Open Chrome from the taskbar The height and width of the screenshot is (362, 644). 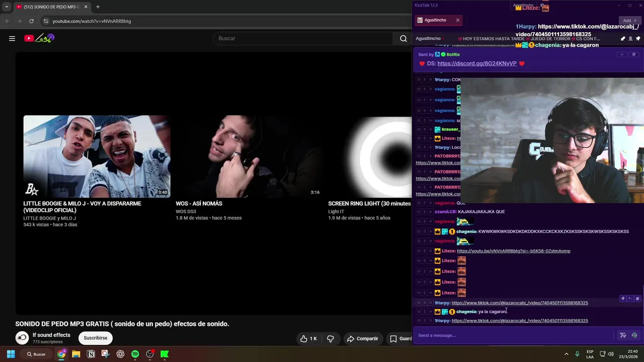click(x=61, y=354)
